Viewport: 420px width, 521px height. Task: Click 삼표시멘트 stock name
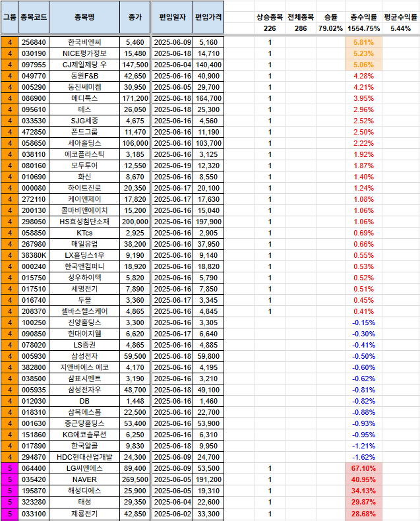tap(84, 379)
